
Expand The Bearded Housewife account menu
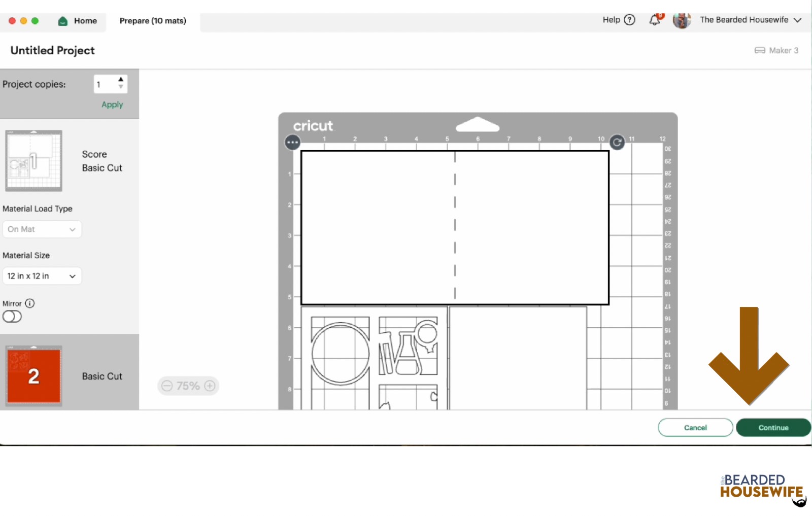(x=797, y=20)
